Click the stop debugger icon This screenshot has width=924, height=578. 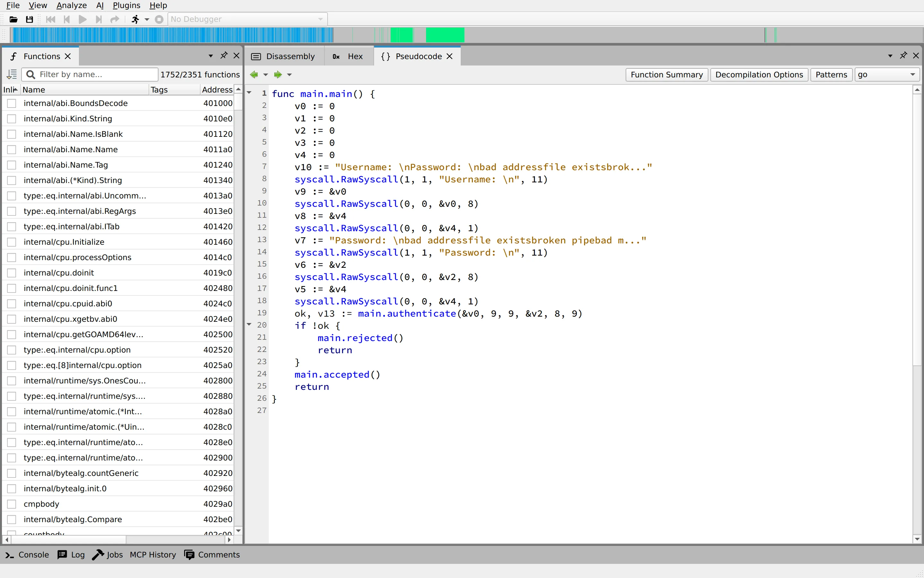[159, 19]
